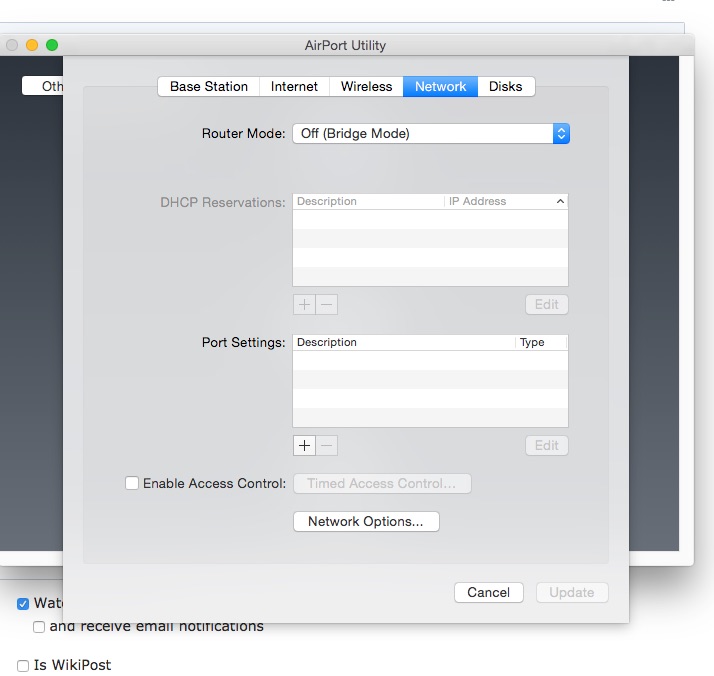Minimize the AirPort Utility window
714x676 pixels.
pos(32,45)
